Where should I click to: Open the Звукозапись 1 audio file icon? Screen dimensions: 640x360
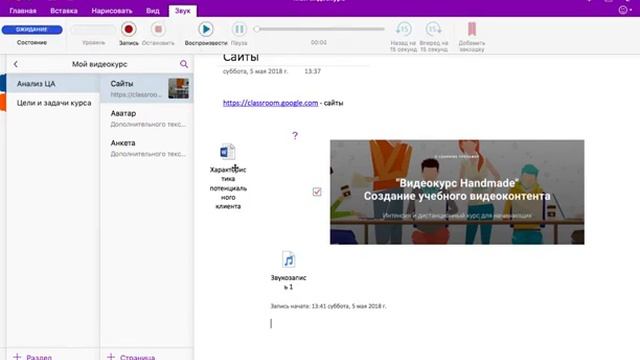(288, 260)
